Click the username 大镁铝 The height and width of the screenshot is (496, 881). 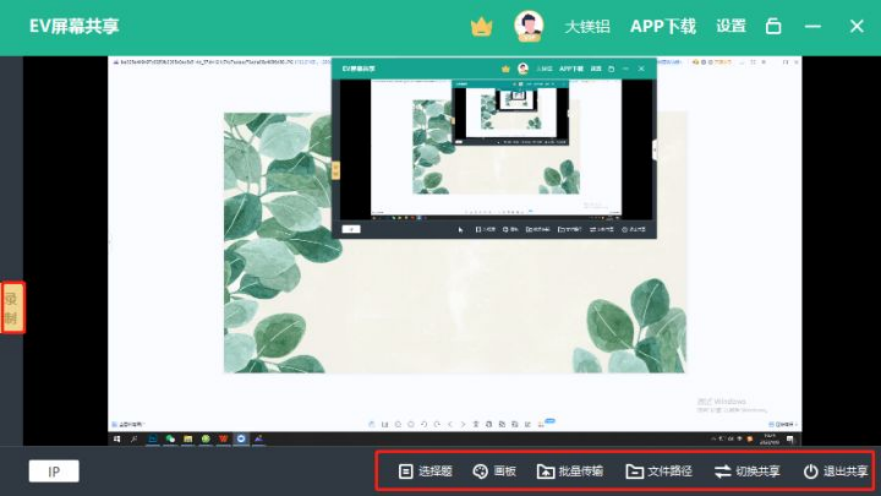(587, 26)
